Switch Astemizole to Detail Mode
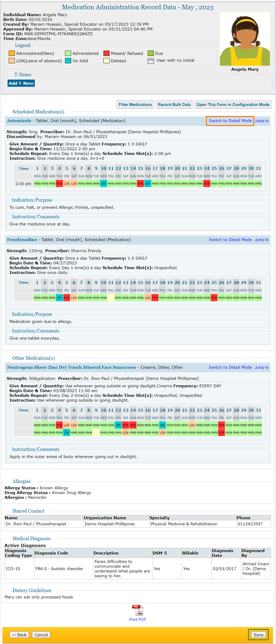The image size is (276, 644). click(x=230, y=121)
